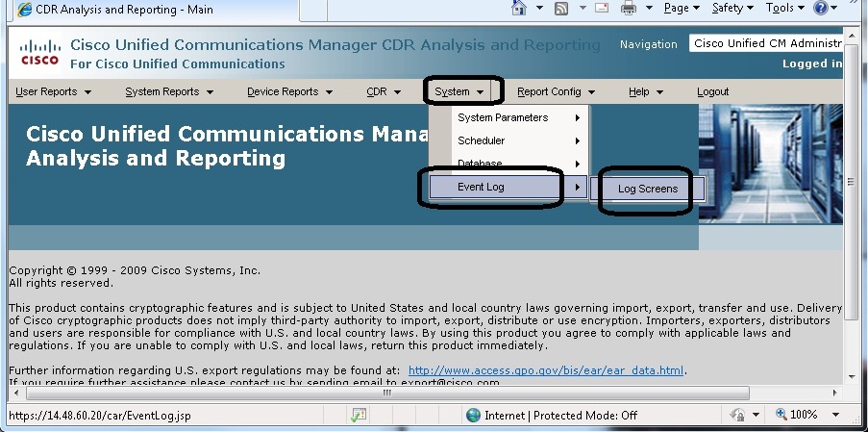Expand the Print dropdown arrow
The image size is (868, 432).
pyautogui.click(x=650, y=9)
